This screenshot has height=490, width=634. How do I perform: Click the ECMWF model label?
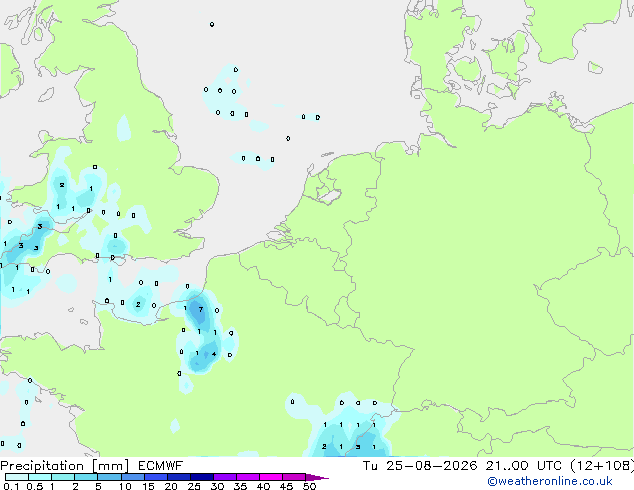coord(161,466)
